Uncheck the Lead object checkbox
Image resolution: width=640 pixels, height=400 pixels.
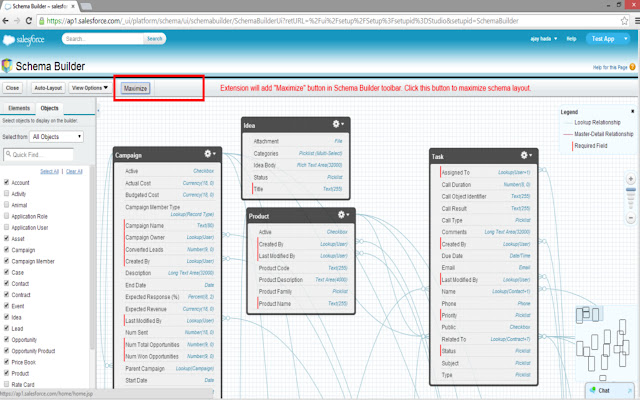click(7, 328)
